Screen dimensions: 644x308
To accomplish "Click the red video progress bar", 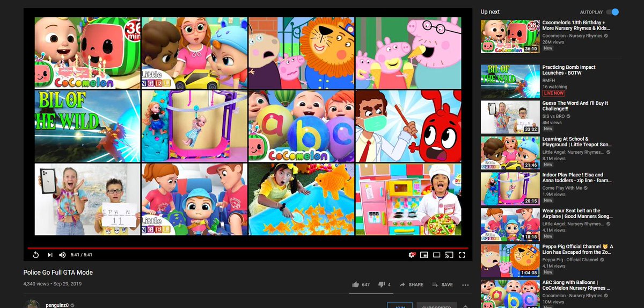I will (248, 248).
